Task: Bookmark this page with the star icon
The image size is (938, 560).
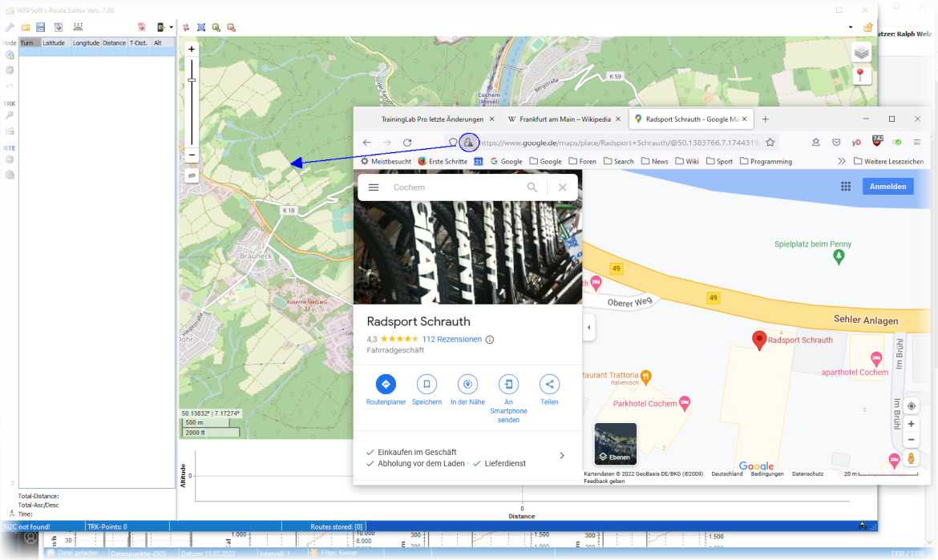Action: (770, 143)
